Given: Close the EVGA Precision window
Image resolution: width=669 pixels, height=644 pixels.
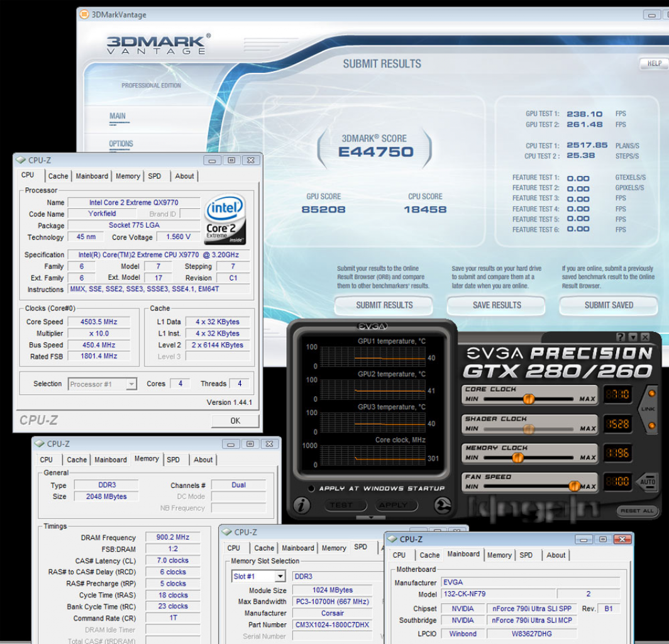Looking at the screenshot, I should pos(645,336).
